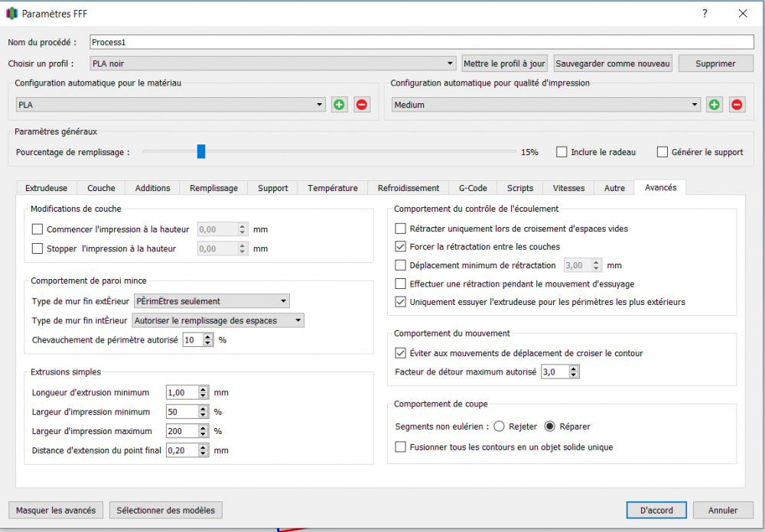The width and height of the screenshot is (765, 532).
Task: Tick the Générer le support checkbox
Action: tap(662, 152)
